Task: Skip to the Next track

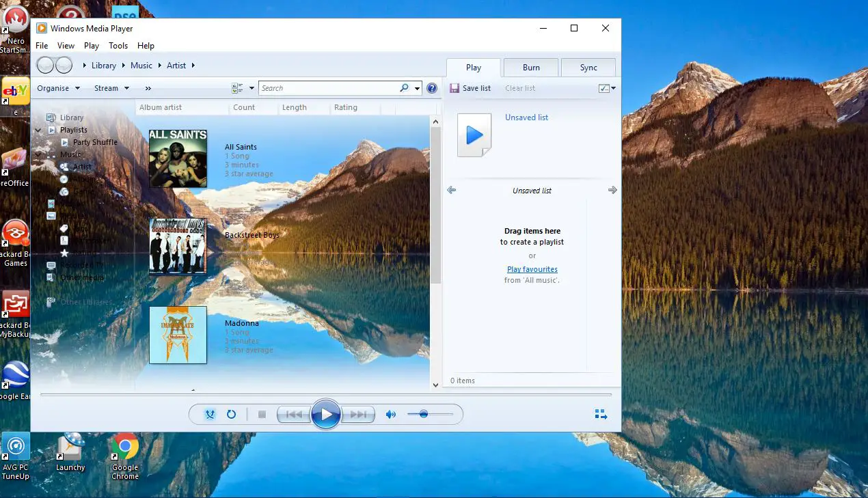Action: (x=358, y=414)
